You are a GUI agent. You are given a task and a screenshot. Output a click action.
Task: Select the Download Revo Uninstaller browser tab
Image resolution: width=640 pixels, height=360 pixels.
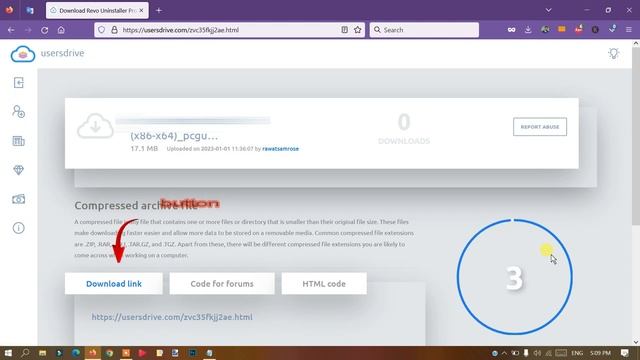coord(97,10)
